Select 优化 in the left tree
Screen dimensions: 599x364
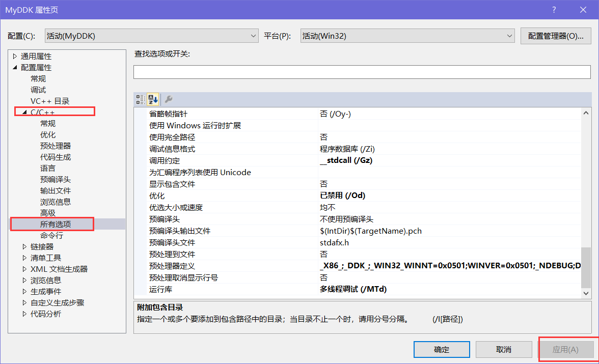48,135
